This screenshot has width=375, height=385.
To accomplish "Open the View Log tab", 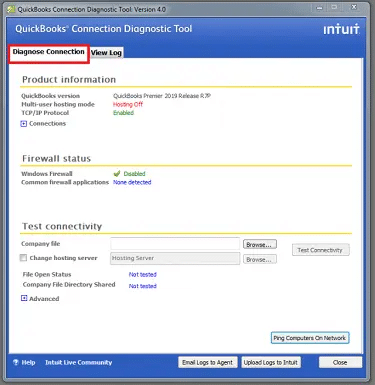I will 106,53.
